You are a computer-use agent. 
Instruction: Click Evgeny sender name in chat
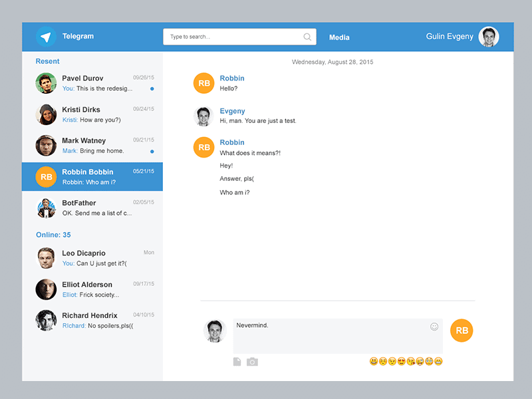tap(232, 111)
